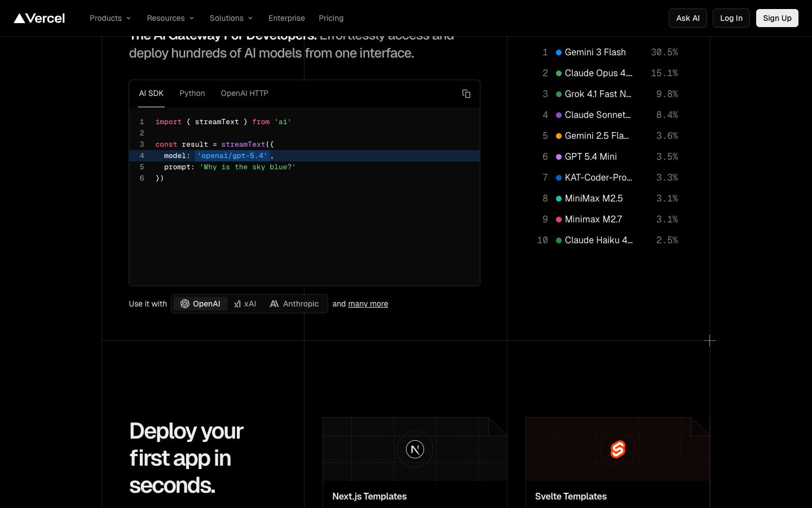Click the blue dot beside Gemini 3 Flash
The image size is (812, 508).
[559, 52]
